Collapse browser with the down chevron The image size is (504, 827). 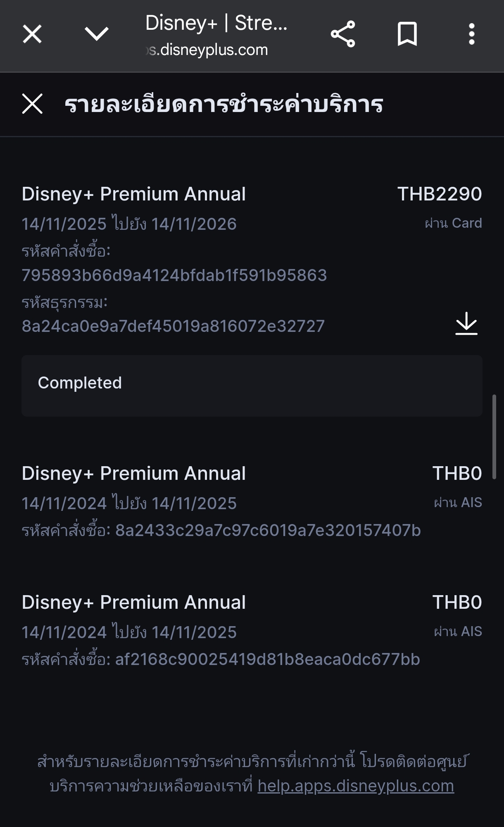pyautogui.click(x=96, y=34)
